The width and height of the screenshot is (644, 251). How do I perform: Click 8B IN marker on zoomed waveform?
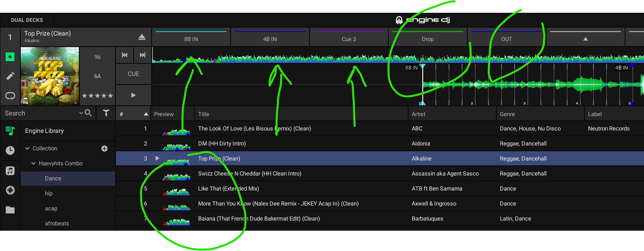(x=411, y=68)
